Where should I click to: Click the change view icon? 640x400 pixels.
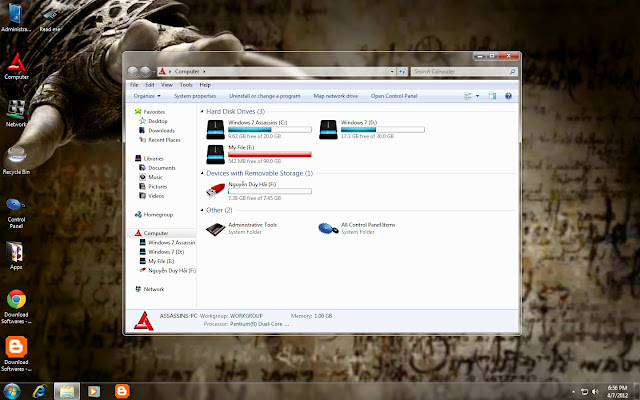468,96
